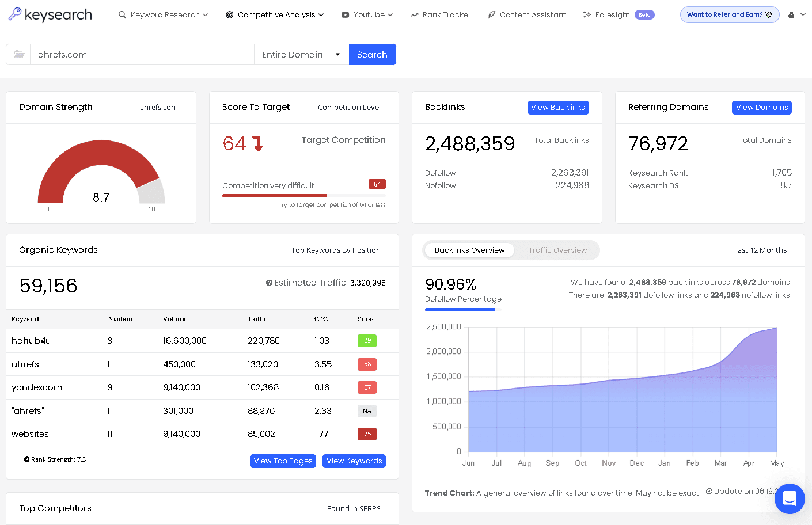Click the 76,972 total domains value

[x=658, y=143]
